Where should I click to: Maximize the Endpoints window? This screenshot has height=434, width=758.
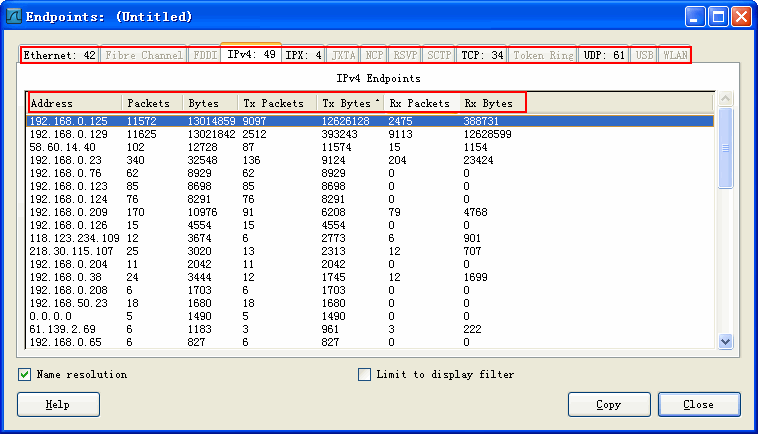pyautogui.click(x=718, y=16)
